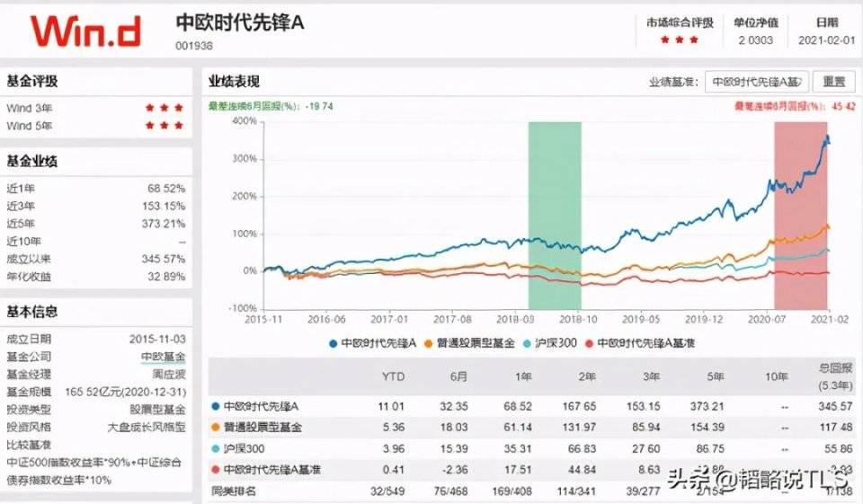Click 年化收益 value 32.89%
This screenshot has width=863, height=504.
(x=166, y=277)
